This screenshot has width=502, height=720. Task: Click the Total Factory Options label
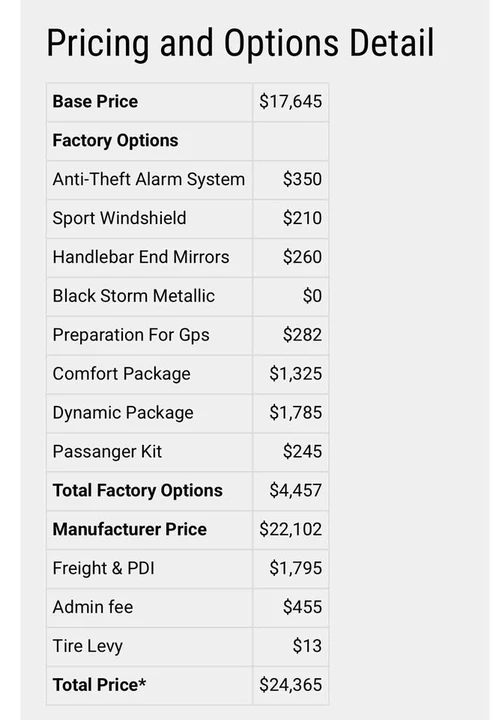click(x=137, y=491)
